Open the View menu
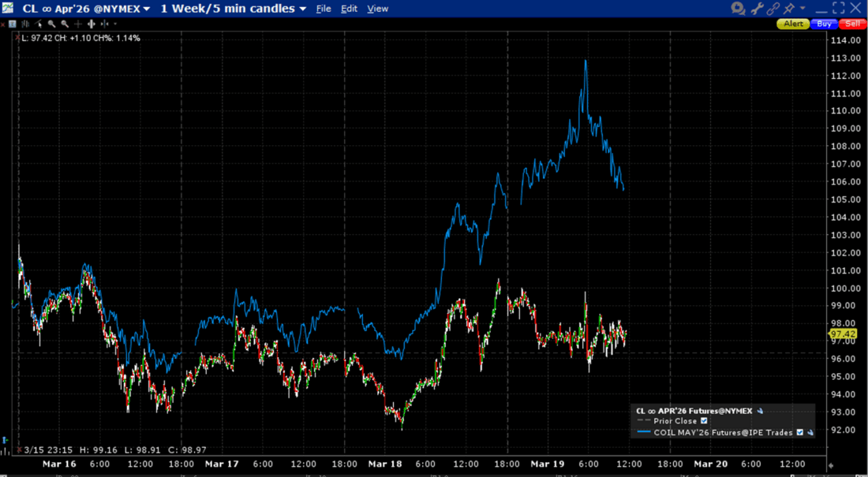 (377, 9)
